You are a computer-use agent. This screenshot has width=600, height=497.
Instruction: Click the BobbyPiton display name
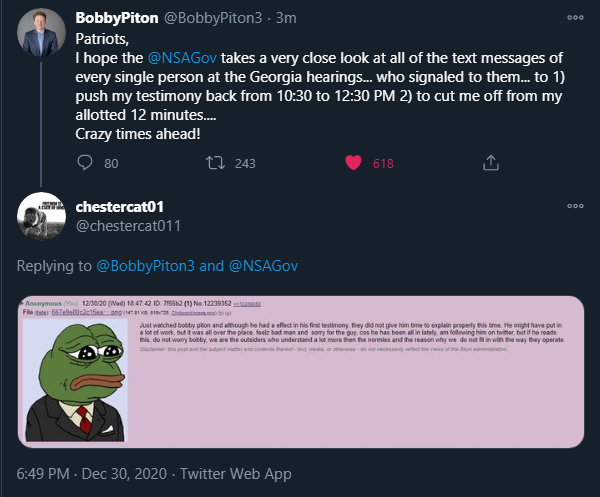[117, 18]
